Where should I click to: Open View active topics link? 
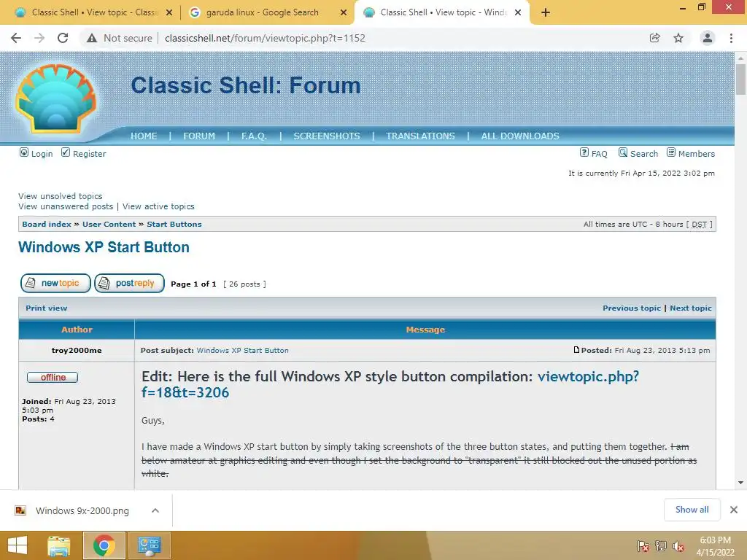(158, 206)
